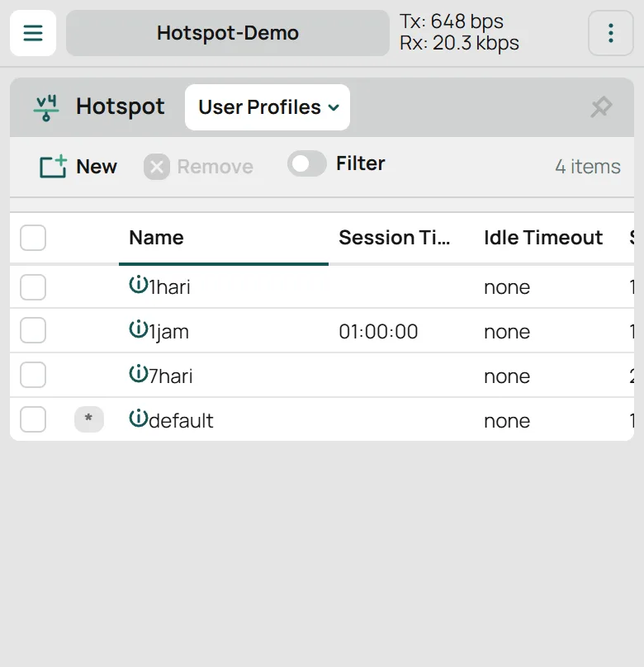Click the Hotspot-Demo device title
This screenshot has width=644, height=667.
point(228,33)
